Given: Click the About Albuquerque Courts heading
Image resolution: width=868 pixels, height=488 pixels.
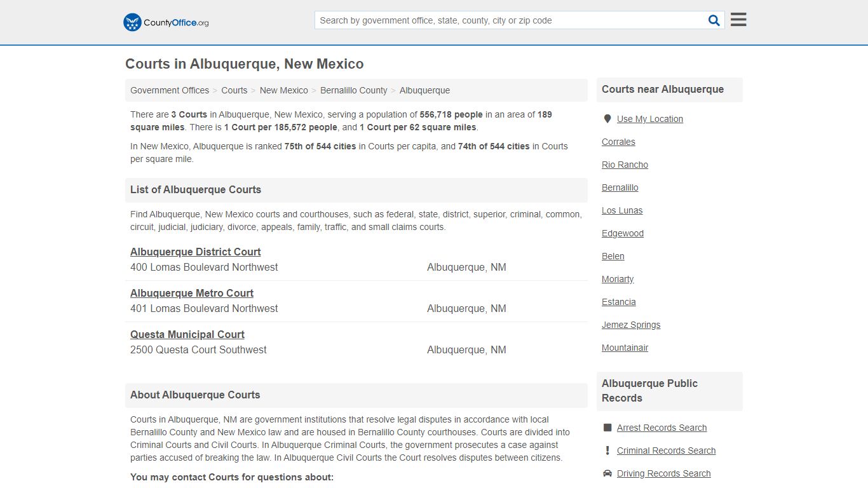Looking at the screenshot, I should 195,395.
